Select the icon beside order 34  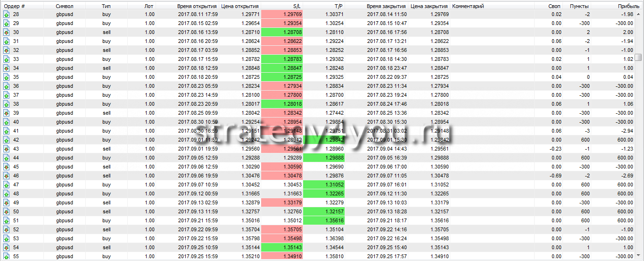[x=6, y=68]
